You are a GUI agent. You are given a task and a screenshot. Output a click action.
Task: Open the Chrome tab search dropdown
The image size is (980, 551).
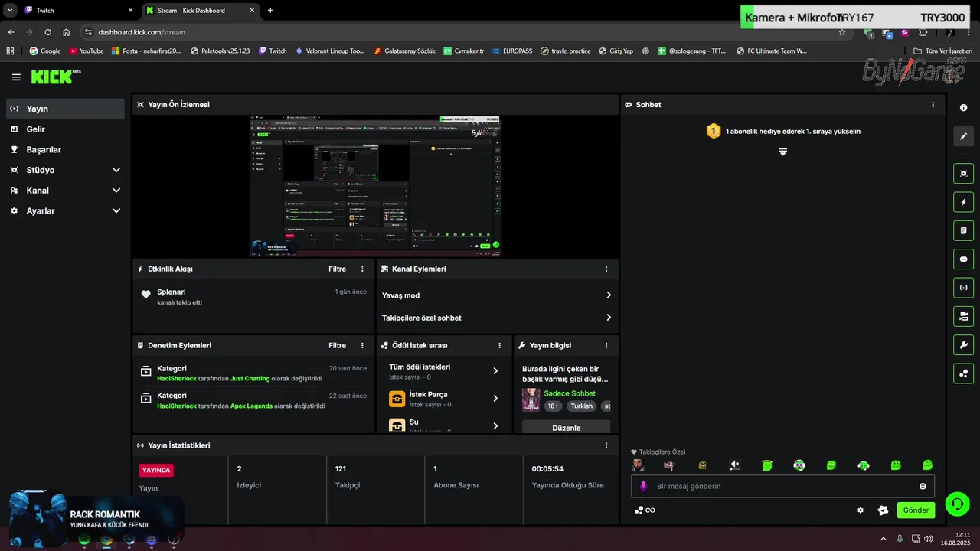coord(11,10)
